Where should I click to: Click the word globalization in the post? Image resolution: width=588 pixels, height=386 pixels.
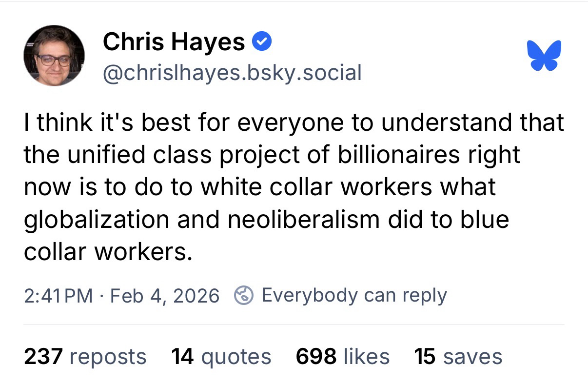[x=97, y=220]
